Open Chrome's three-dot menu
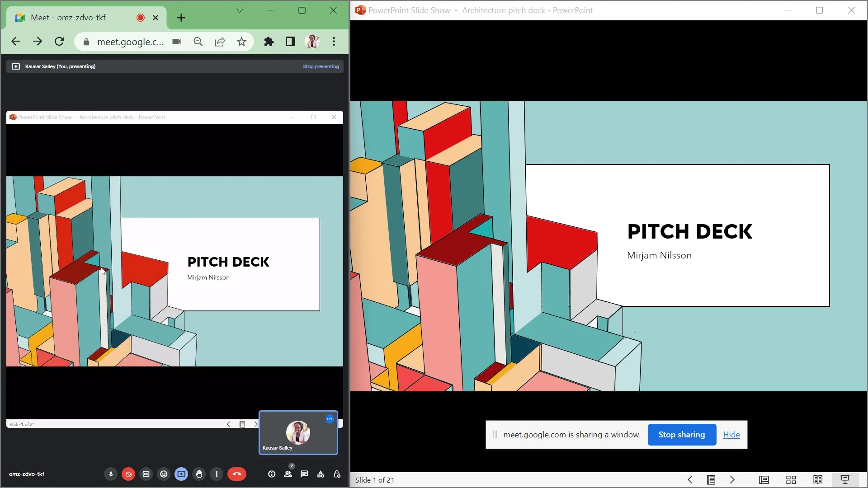Screen dimensions: 868x488 pos(334,42)
